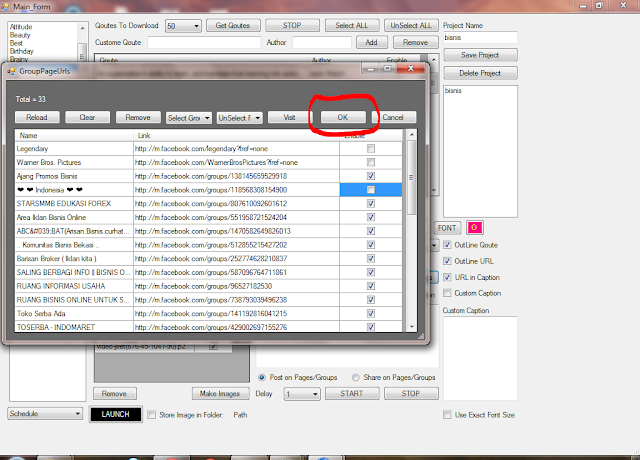Toggle URL in Caption checkbox
The height and width of the screenshot is (460, 640).
[447, 277]
